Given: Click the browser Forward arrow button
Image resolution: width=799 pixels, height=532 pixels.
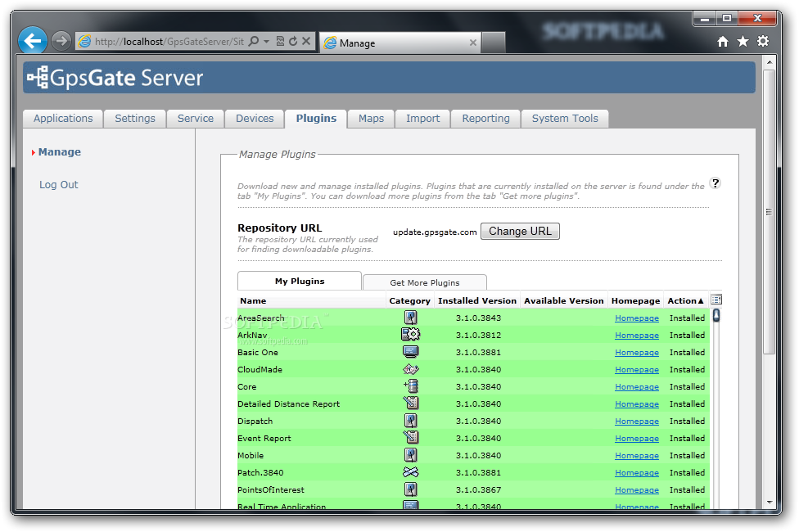Looking at the screenshot, I should [61, 41].
